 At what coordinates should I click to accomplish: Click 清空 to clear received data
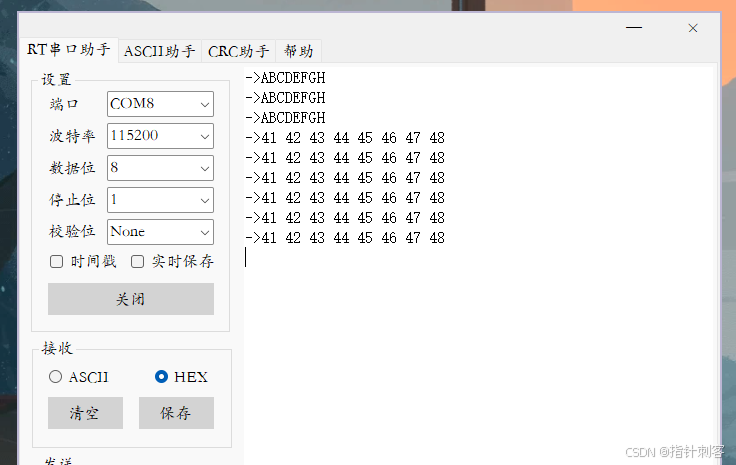coord(85,413)
